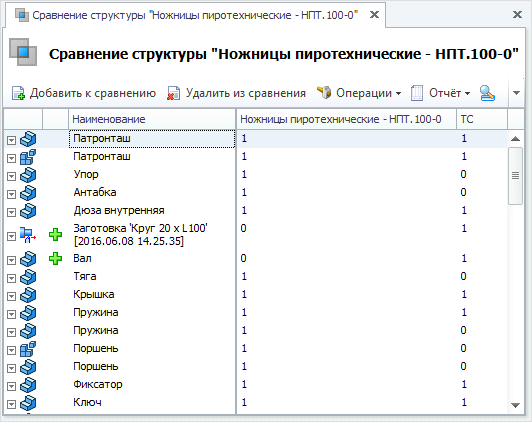The height and width of the screenshot is (422, 532).
Task: Expand the Дюза внутренняя row
Action: point(12,212)
